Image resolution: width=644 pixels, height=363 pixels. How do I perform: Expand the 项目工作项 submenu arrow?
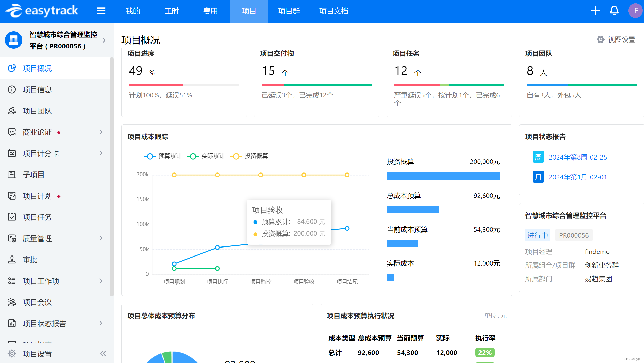pyautogui.click(x=101, y=281)
